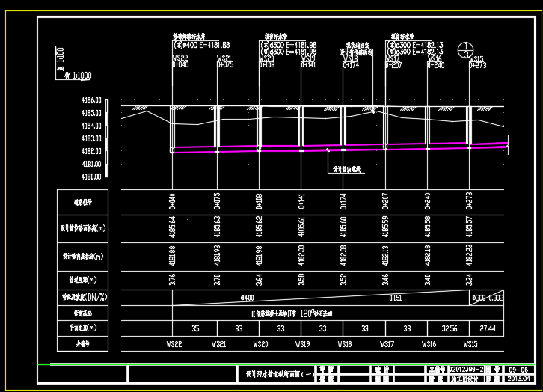Click the road surface elevation value 4185.60

pyautogui.click(x=343, y=227)
